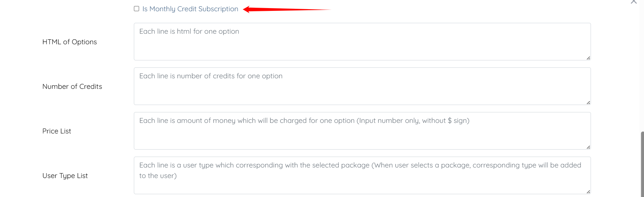Image resolution: width=644 pixels, height=197 pixels.
Task: Click the 'HTML of Options' field label
Action: 70,42
